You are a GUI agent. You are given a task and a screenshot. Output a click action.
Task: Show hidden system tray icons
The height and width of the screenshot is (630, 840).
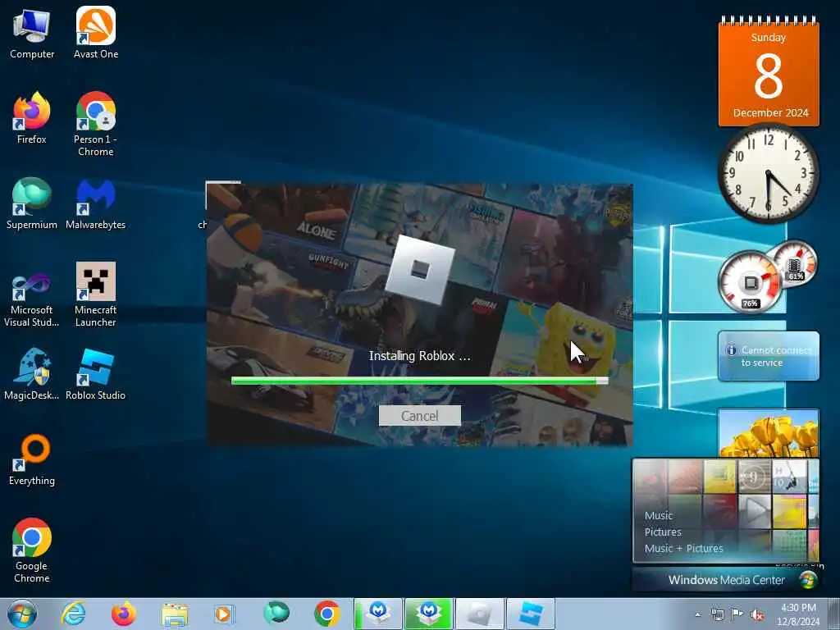point(697,614)
